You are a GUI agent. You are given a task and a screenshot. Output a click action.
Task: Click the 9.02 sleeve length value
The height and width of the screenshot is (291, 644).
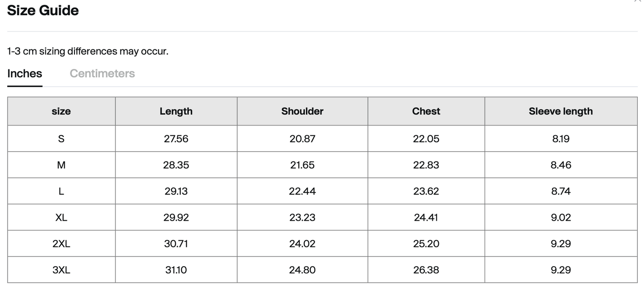click(x=561, y=218)
